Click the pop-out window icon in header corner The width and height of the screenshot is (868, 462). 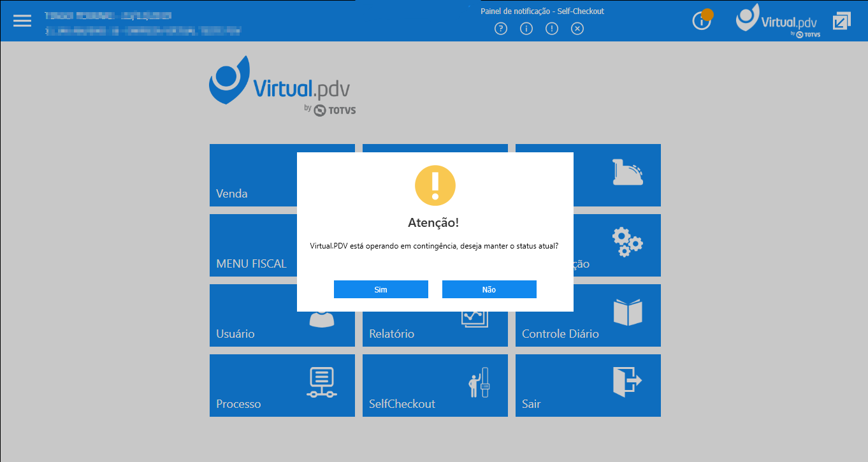pyautogui.click(x=842, y=20)
